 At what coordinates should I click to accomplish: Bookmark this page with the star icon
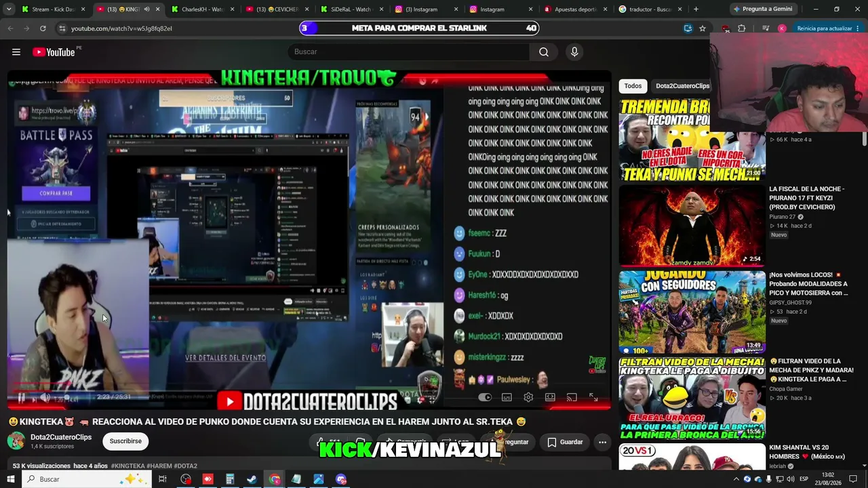[x=703, y=28]
